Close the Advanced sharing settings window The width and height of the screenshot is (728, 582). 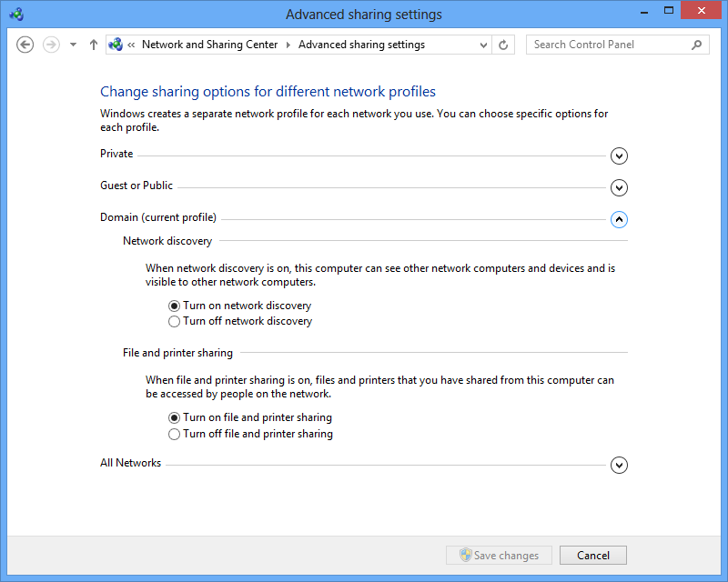coord(701,10)
